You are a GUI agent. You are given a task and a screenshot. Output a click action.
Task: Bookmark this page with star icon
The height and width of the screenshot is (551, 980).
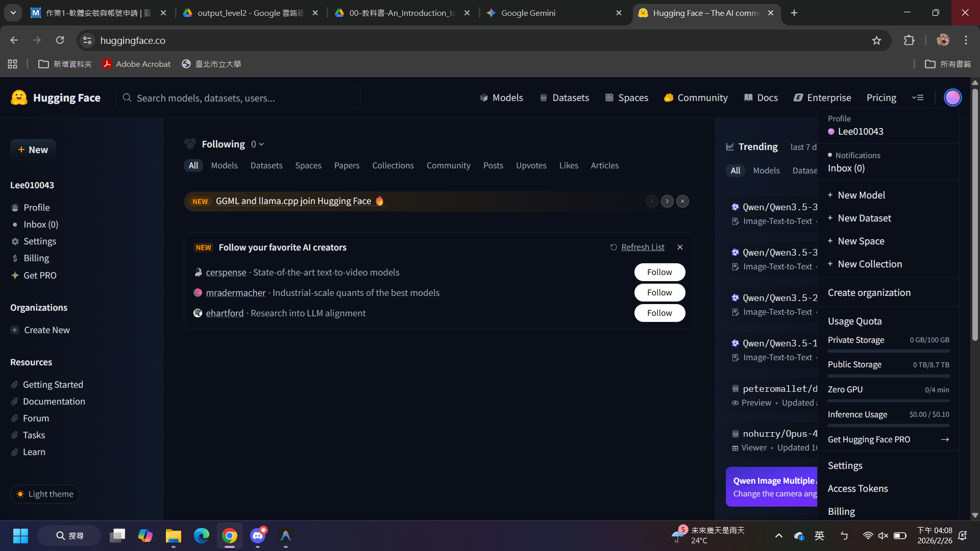(x=876, y=40)
